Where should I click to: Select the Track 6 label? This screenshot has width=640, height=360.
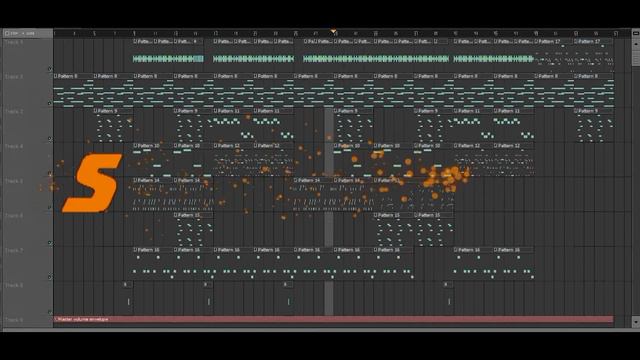tap(14, 216)
